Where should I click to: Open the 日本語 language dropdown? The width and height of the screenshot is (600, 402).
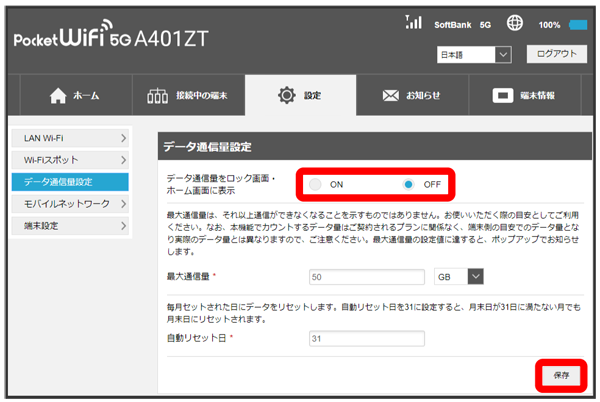click(x=474, y=54)
